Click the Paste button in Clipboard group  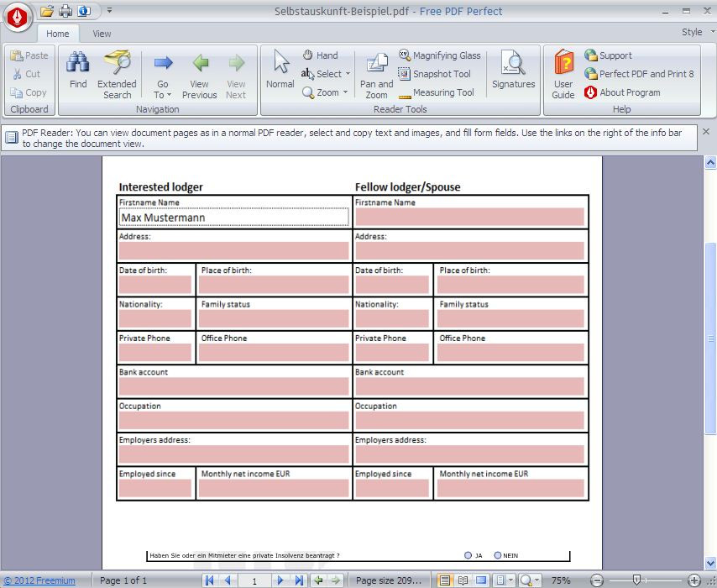point(29,55)
